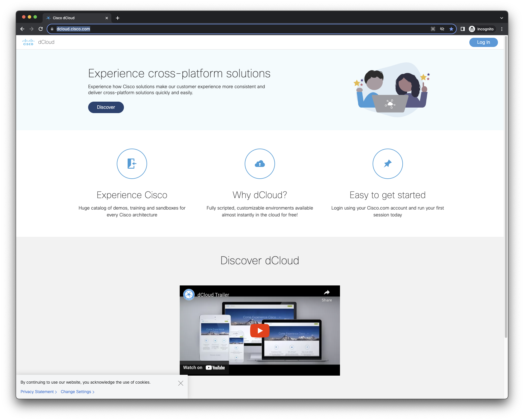Click the dCloud channel avatar on video
Image resolution: width=524 pixels, height=420 pixels.
(189, 295)
